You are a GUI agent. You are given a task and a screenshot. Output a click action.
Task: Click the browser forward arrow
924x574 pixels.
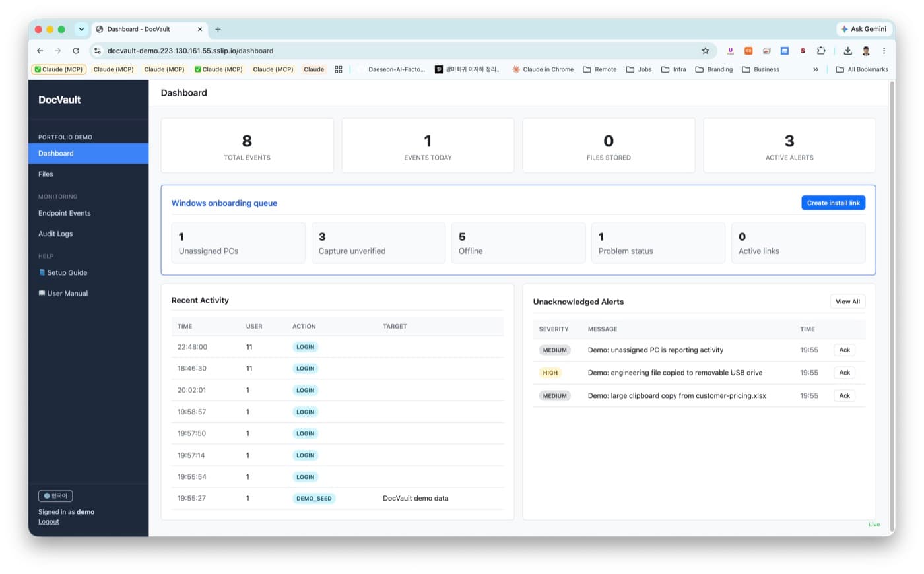click(58, 51)
